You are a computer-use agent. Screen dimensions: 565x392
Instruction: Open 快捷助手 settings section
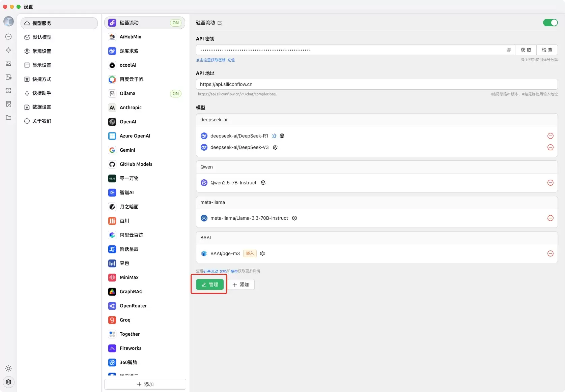pyautogui.click(x=59, y=93)
